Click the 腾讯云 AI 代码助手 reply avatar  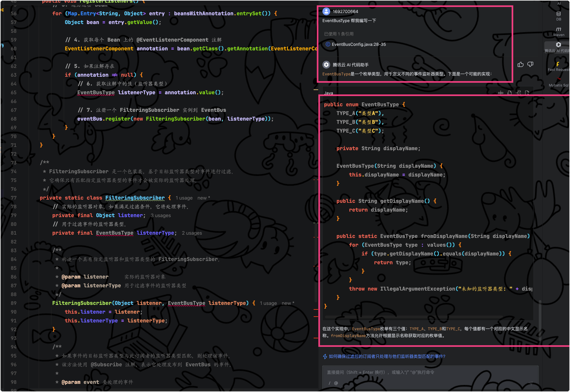click(x=326, y=65)
